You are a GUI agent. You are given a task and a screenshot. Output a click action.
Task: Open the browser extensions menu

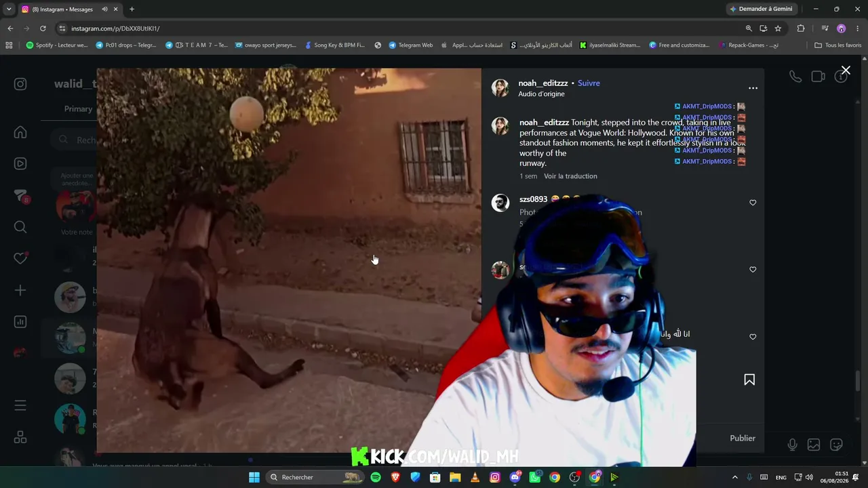click(x=801, y=28)
